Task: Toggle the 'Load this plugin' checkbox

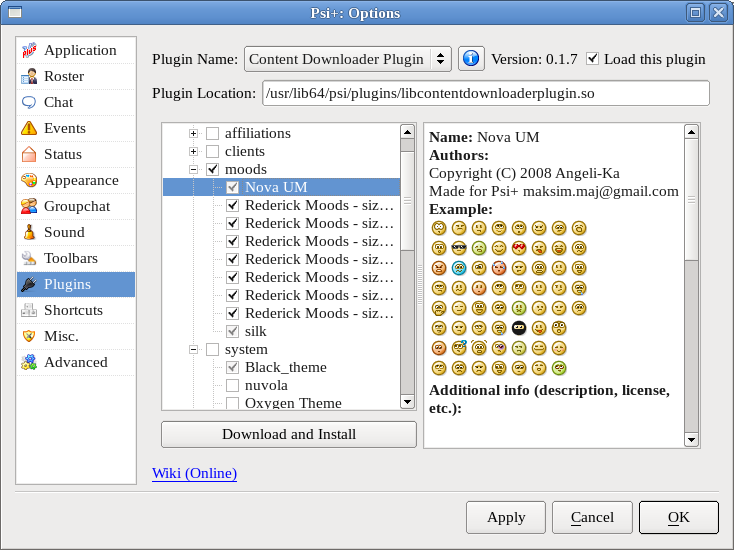Action: (593, 59)
